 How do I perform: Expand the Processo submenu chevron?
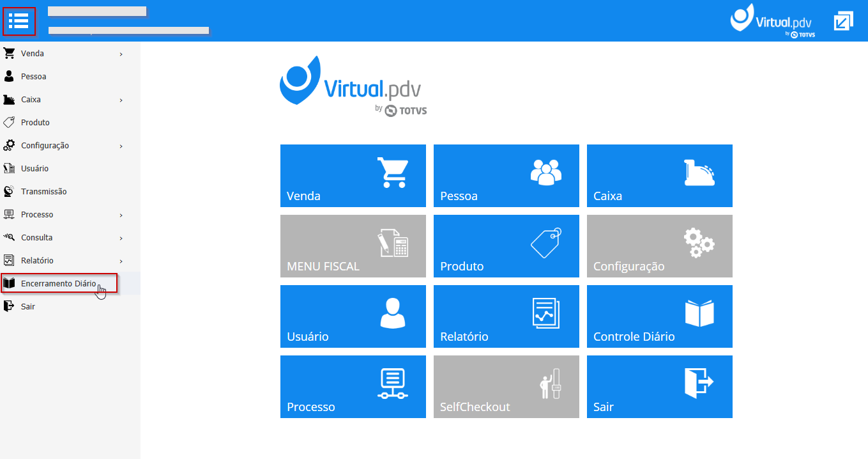121,215
